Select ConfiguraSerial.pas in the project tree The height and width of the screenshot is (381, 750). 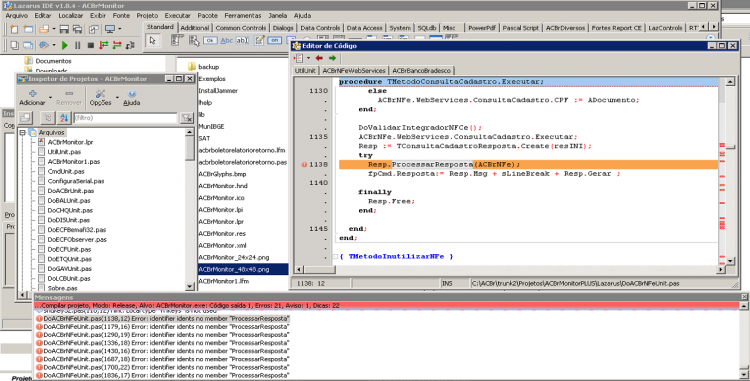76,181
